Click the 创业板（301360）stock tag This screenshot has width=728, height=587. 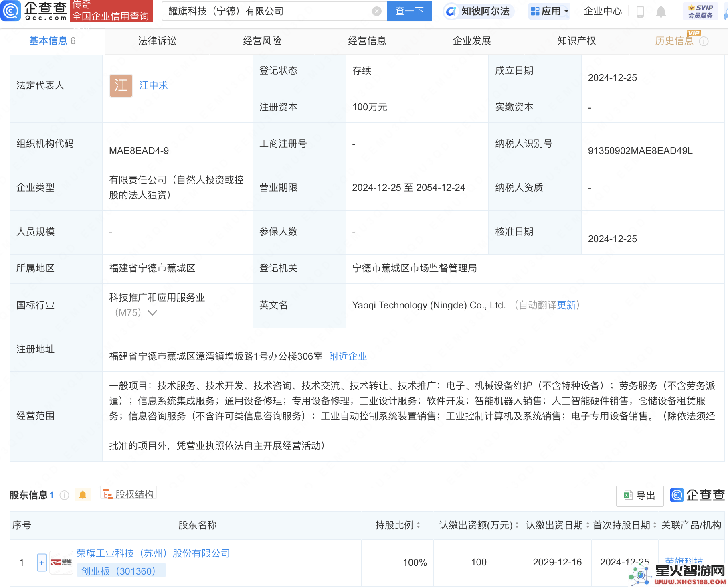(x=121, y=571)
